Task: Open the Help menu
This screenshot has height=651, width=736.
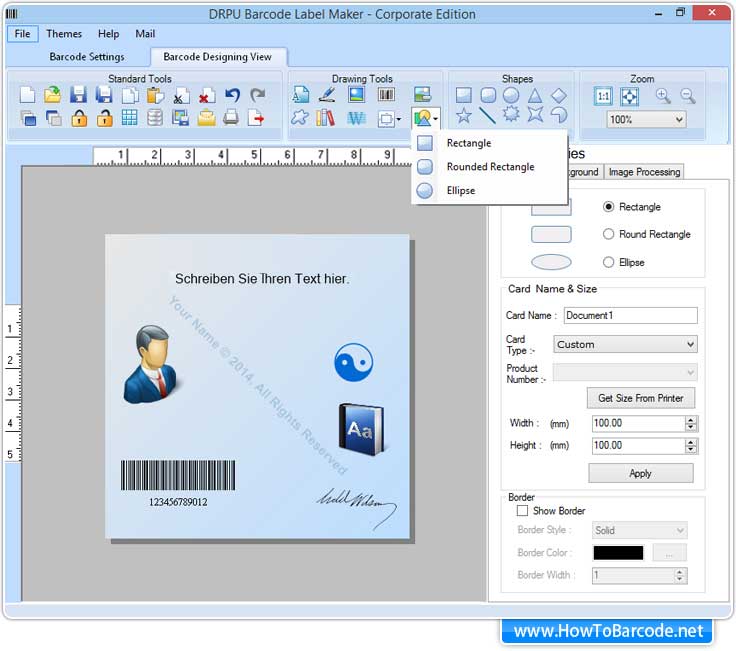Action: (x=108, y=34)
